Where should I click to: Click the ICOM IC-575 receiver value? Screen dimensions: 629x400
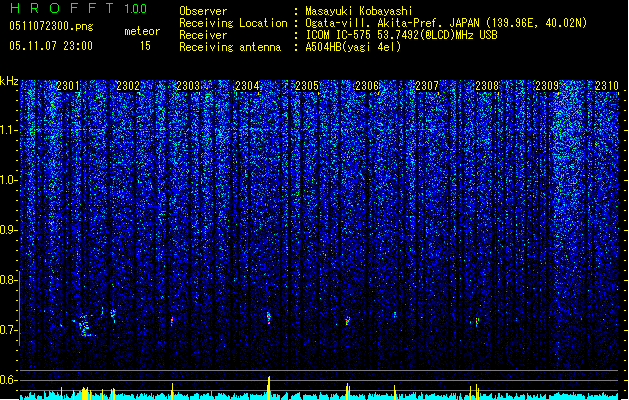401,35
